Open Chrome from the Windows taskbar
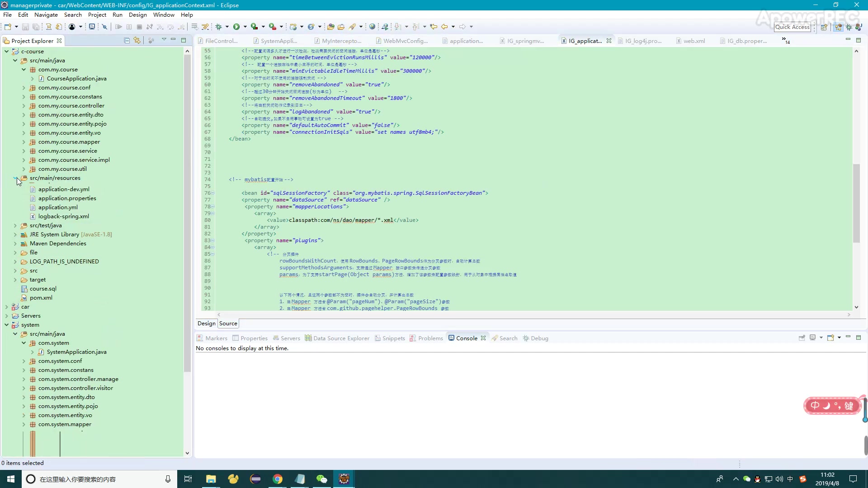868x488 pixels. (278, 479)
